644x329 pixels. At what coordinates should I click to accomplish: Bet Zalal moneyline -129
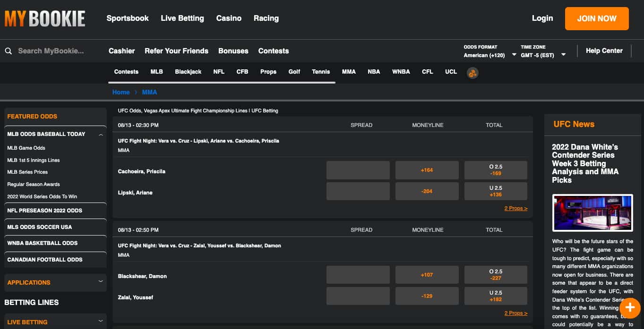click(427, 296)
